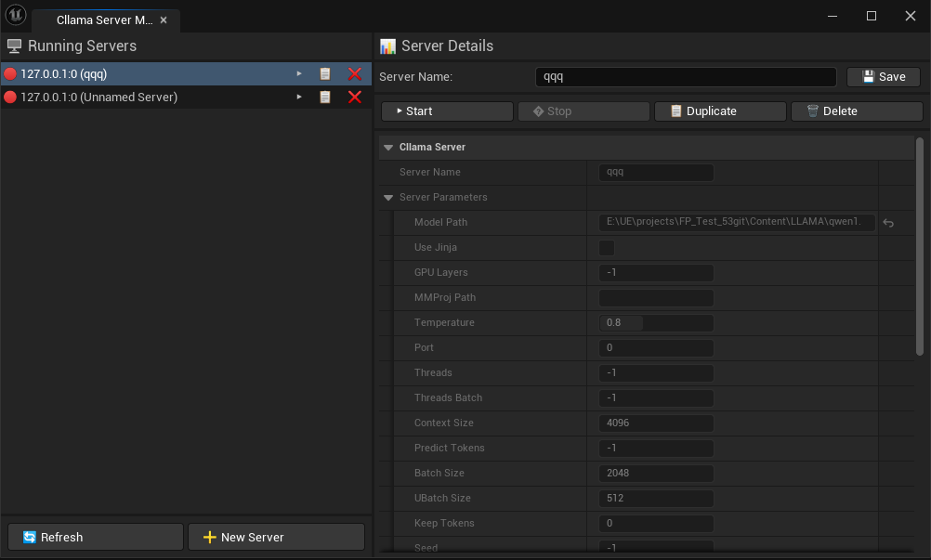931x560 pixels.
Task: Adjust the Temperature value control
Action: coord(656,322)
